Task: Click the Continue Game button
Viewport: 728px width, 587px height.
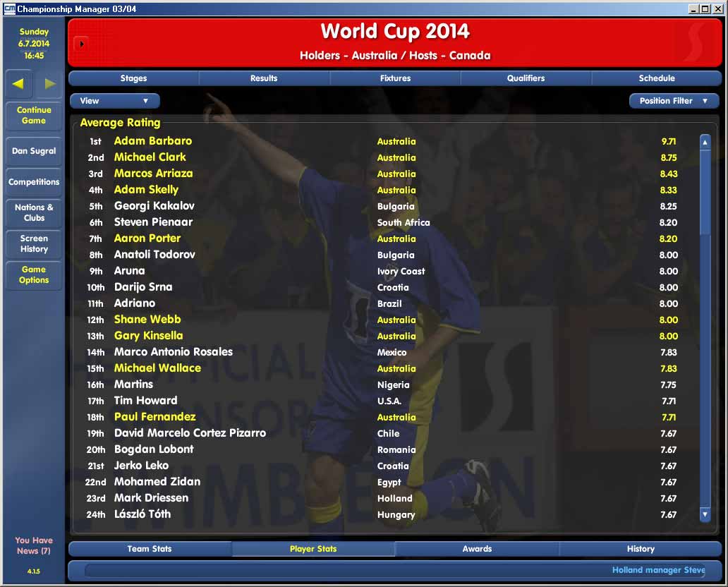Action: pyautogui.click(x=34, y=115)
